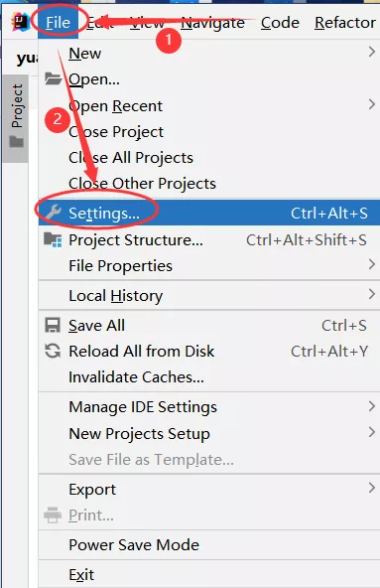This screenshot has width=380, height=588.
Task: Expand the Manage IDE Settings submenu arrow
Action: pyautogui.click(x=371, y=406)
